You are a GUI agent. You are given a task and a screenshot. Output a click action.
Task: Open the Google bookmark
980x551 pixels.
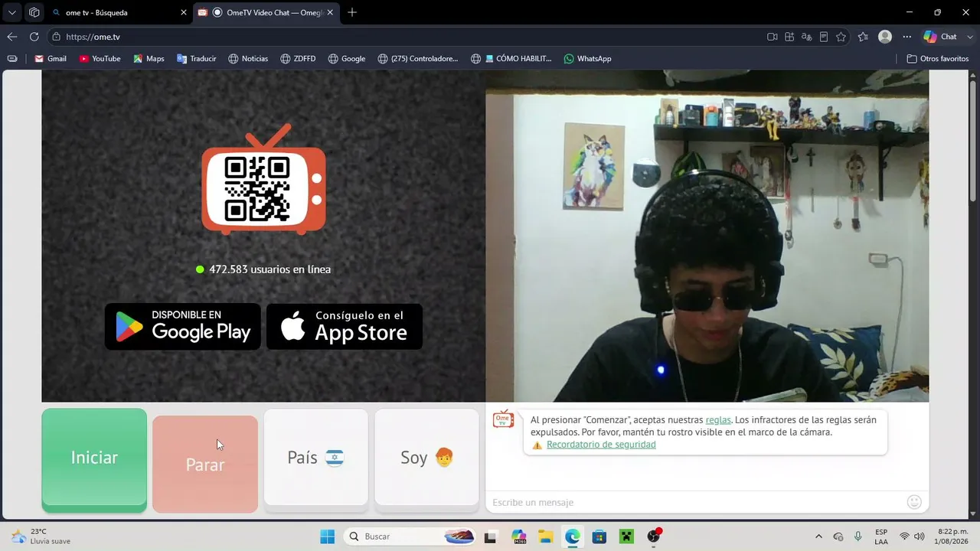346,58
